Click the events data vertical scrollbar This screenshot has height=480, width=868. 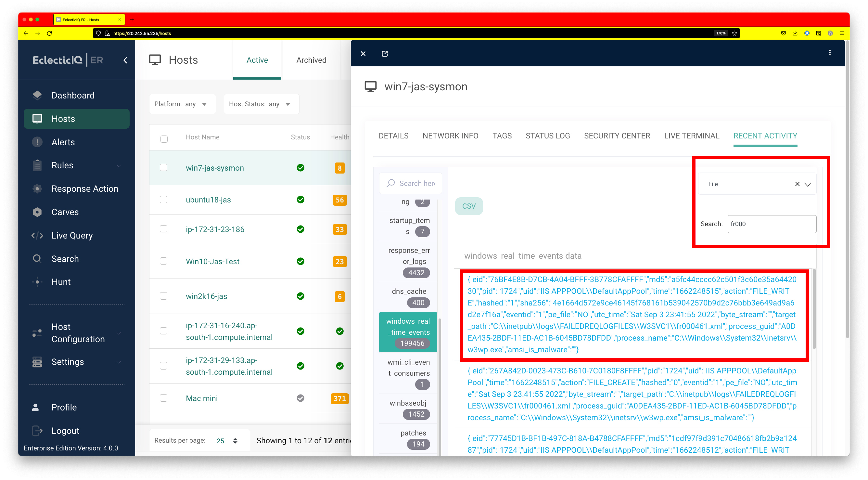click(814, 309)
